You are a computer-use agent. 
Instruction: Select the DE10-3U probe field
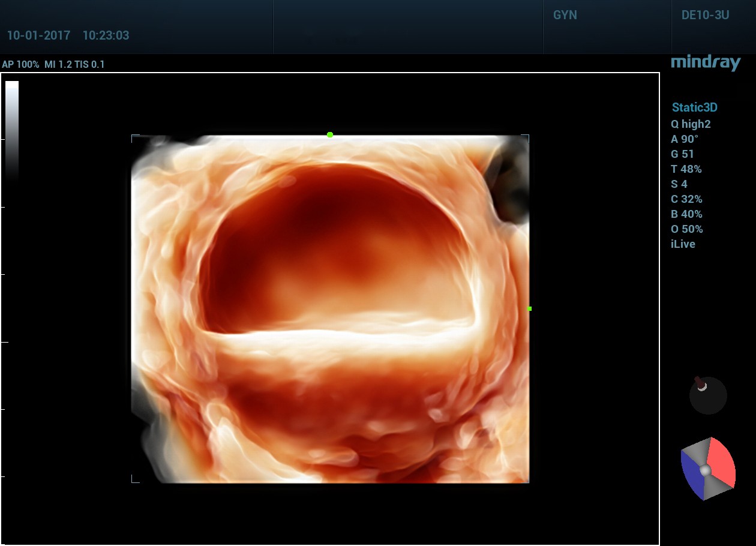click(x=705, y=16)
